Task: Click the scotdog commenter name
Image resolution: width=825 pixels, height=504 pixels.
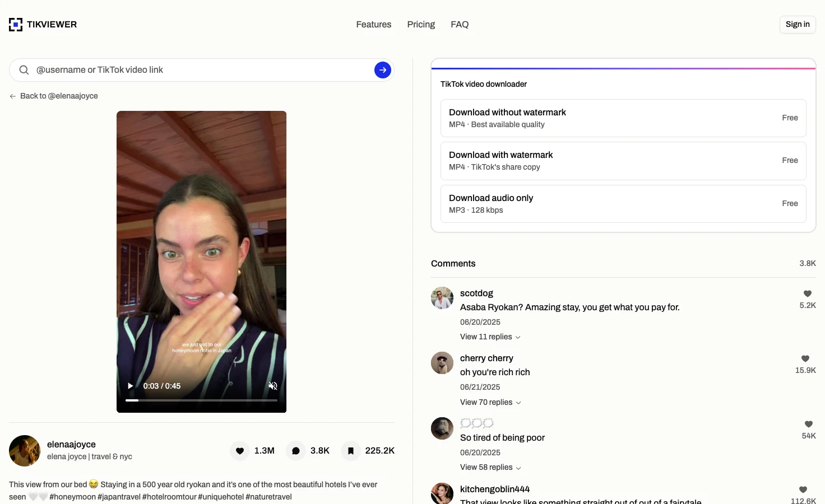Action: [x=476, y=293]
